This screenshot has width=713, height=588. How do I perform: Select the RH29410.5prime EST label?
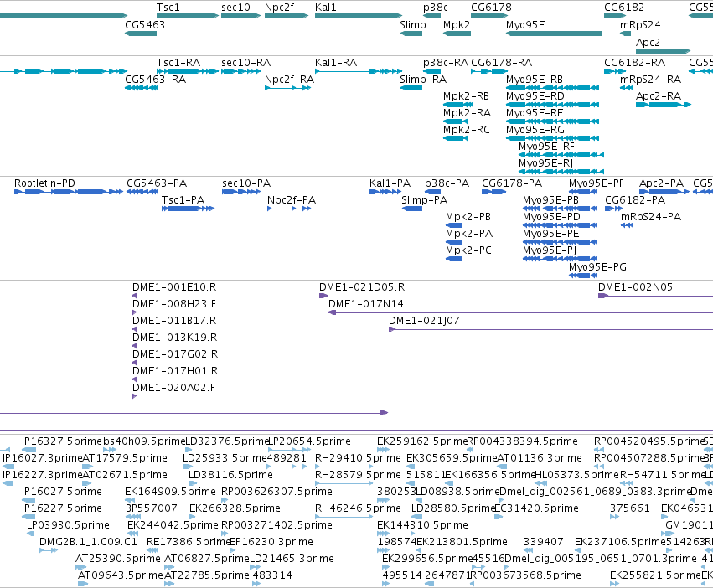(x=358, y=458)
